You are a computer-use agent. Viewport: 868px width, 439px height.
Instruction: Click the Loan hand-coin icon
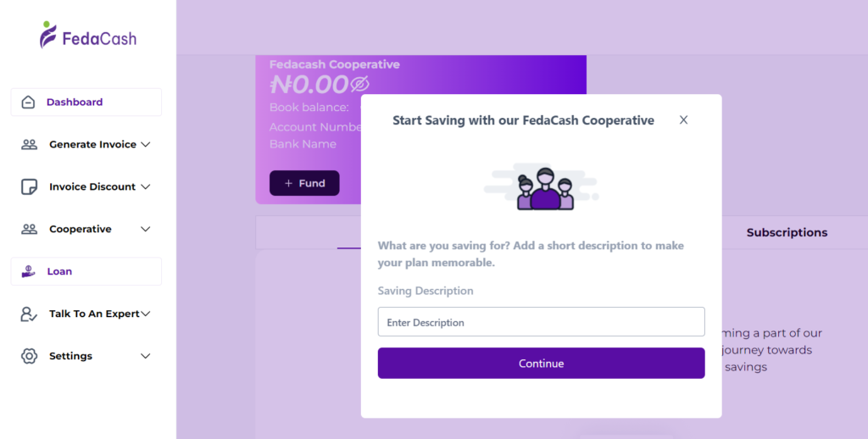[x=28, y=272]
